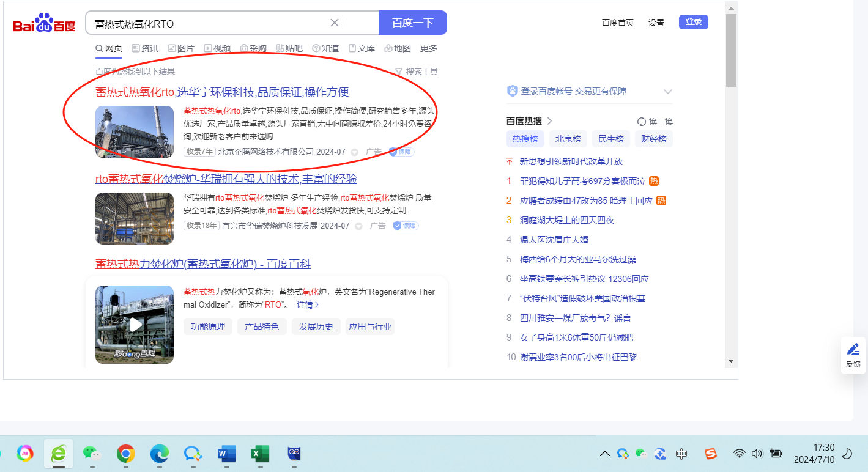This screenshot has height=472, width=868.
Task: Toggle the 中 Chinese input mode indicator
Action: pyautogui.click(x=681, y=454)
